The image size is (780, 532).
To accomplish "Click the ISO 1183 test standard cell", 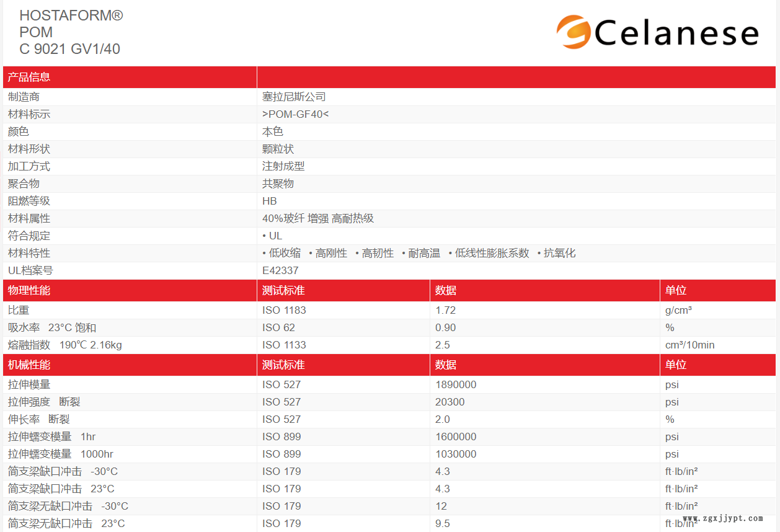I will 284,310.
